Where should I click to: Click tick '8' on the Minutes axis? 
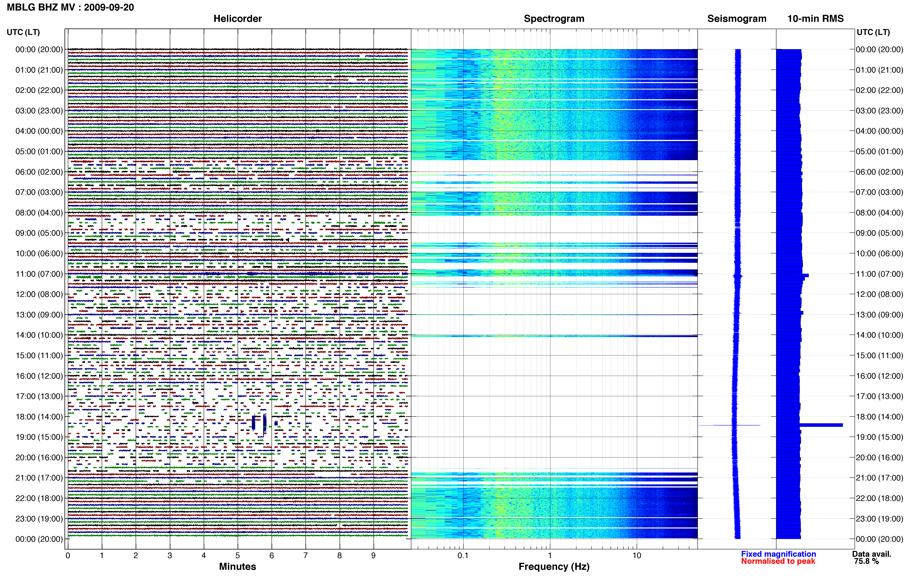tap(340, 555)
